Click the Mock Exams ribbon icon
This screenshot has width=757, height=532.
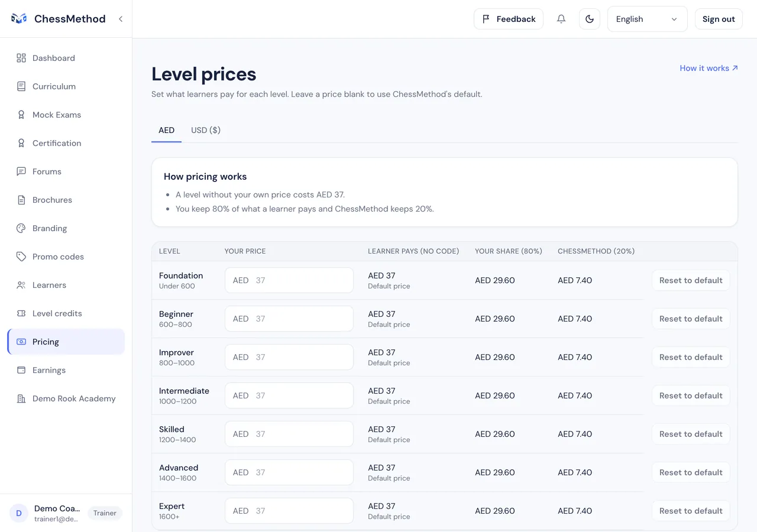click(x=21, y=115)
